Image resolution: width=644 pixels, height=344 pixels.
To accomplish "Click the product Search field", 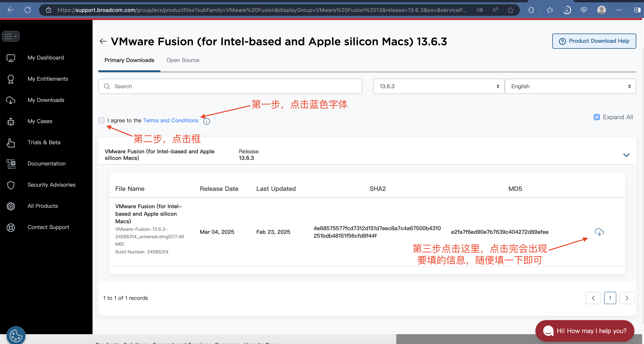I will pyautogui.click(x=230, y=86).
